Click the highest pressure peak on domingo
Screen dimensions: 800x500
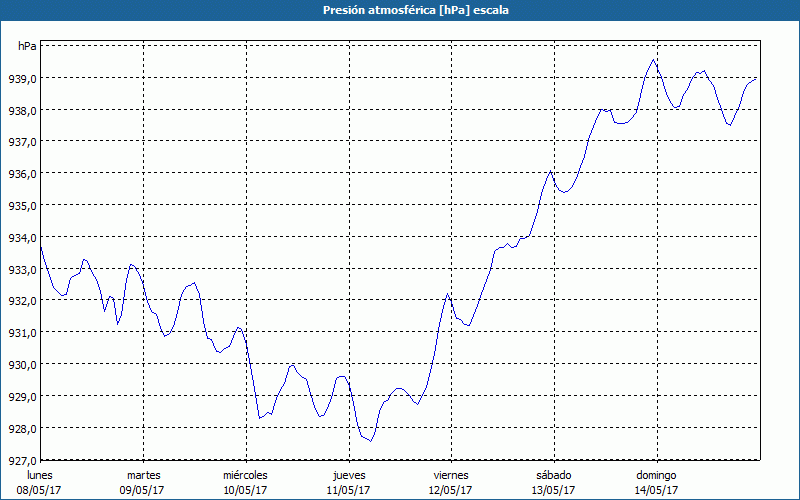pos(654,59)
